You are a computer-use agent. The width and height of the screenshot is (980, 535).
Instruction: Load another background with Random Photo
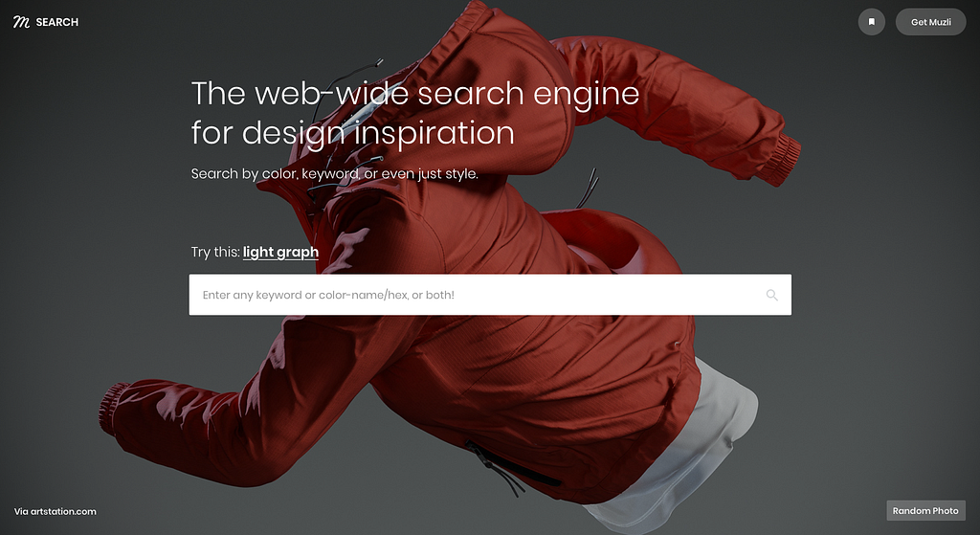[925, 511]
